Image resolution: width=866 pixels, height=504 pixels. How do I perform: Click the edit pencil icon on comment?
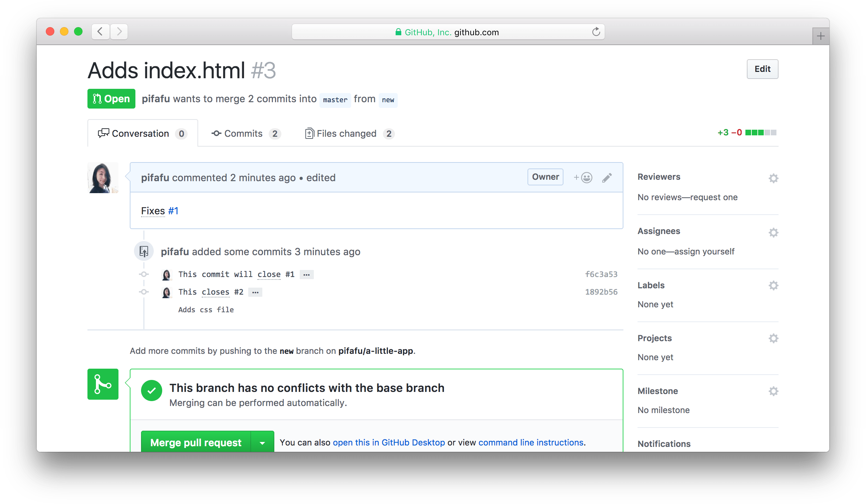click(607, 177)
